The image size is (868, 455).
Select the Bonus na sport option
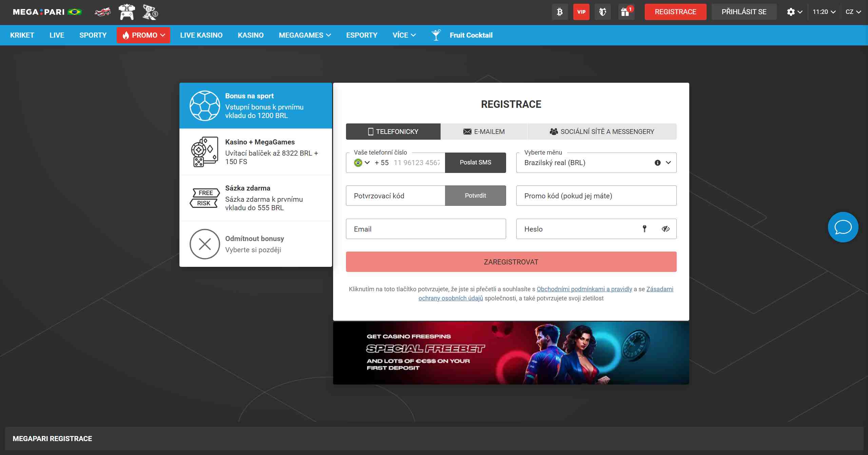click(255, 105)
